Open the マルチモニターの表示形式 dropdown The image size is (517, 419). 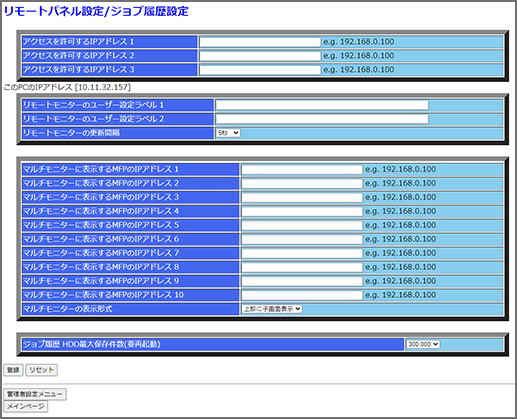272,309
